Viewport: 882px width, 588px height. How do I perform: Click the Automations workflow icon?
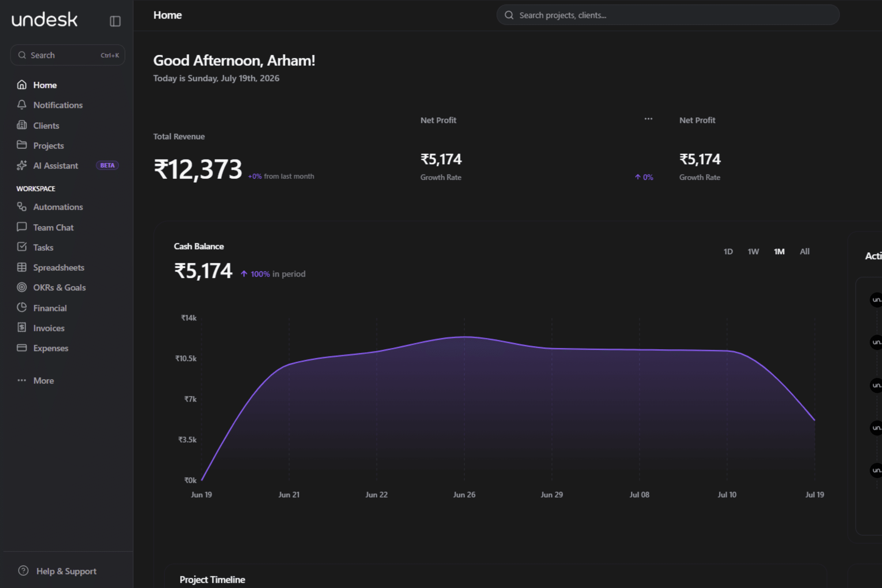22,207
